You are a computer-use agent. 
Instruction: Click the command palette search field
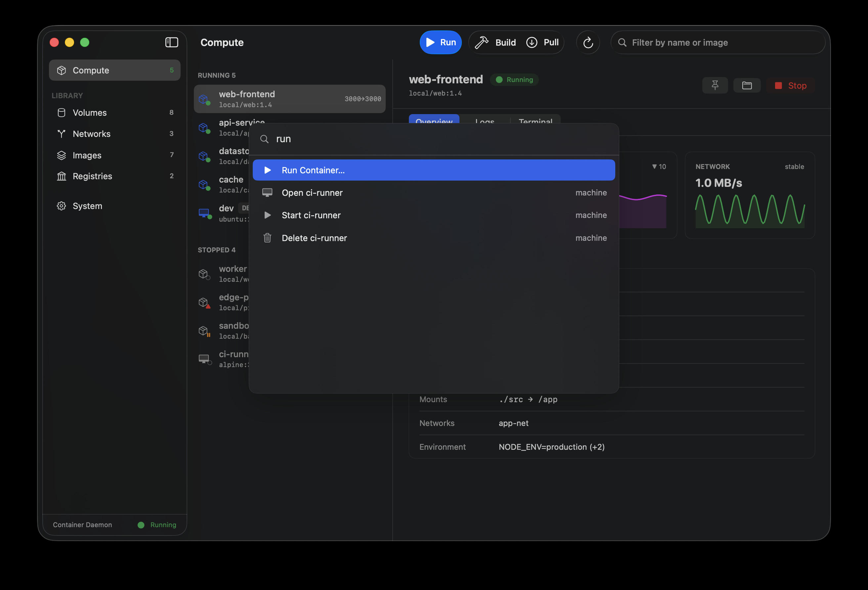(x=434, y=139)
